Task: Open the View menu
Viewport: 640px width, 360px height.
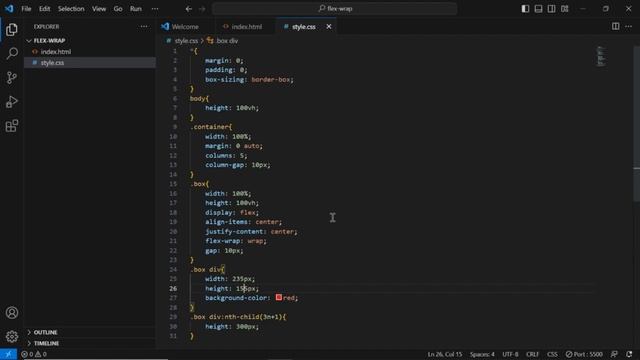Action: pos(99,9)
